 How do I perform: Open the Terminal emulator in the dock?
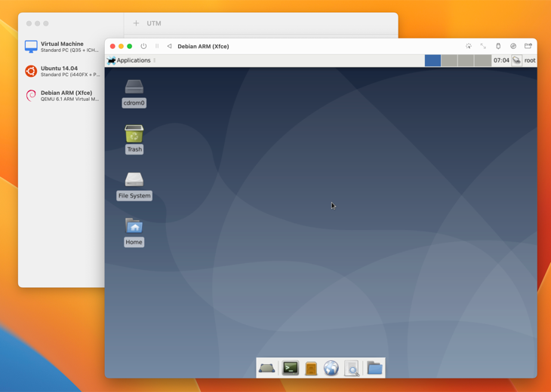pyautogui.click(x=291, y=368)
